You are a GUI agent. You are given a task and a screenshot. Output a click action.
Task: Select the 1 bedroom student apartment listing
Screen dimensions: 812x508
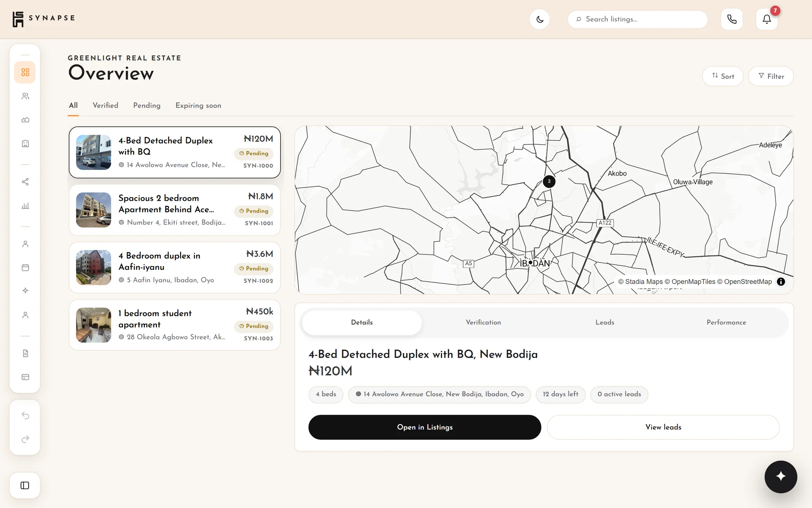(x=175, y=325)
